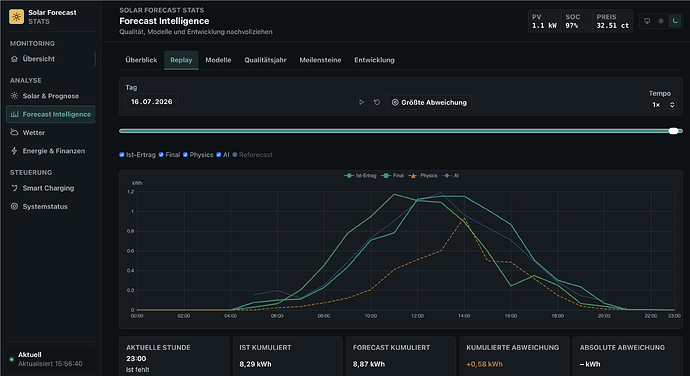
Task: Switch to the Qualitätsjahr tab
Action: [x=265, y=60]
